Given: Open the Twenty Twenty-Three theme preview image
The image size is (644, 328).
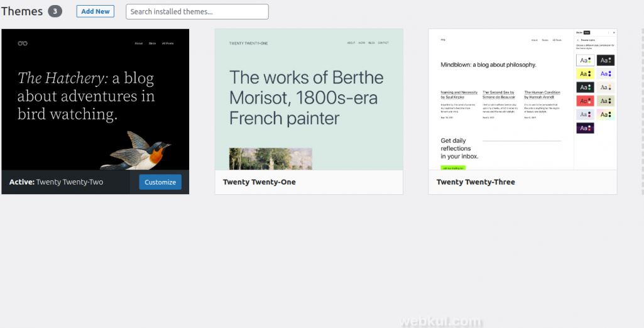Looking at the screenshot, I should [x=523, y=99].
